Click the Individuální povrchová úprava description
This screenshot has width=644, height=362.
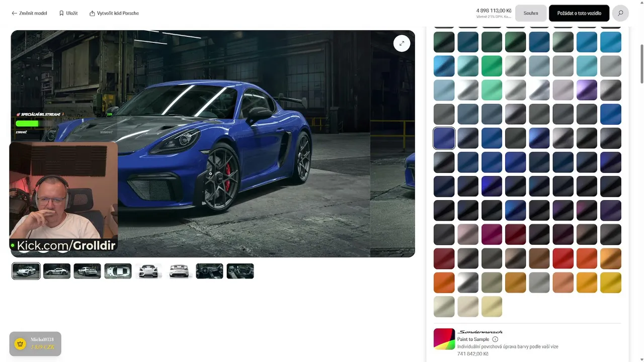click(508, 346)
